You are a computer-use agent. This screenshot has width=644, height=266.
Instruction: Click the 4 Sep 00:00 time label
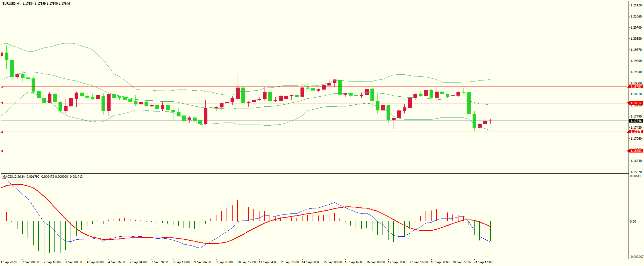click(x=95, y=262)
